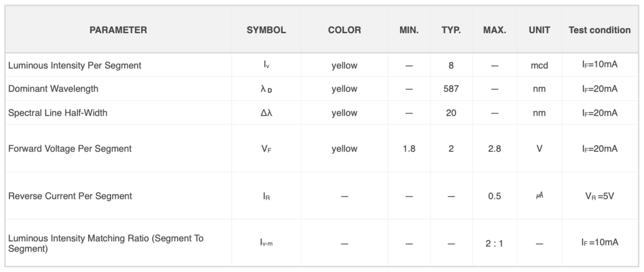The image size is (644, 272).
Task: Select the COLOR column header
Action: (345, 30)
